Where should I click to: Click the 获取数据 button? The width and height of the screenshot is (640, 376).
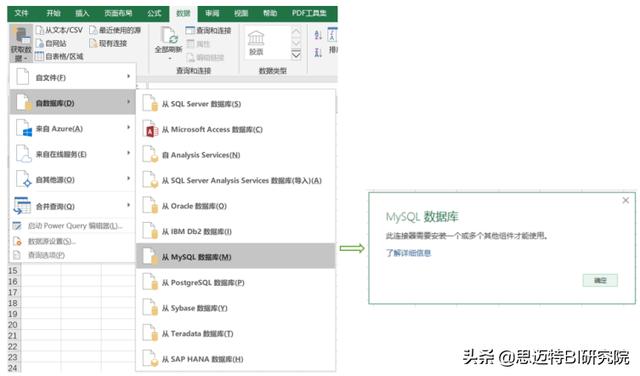(21, 43)
